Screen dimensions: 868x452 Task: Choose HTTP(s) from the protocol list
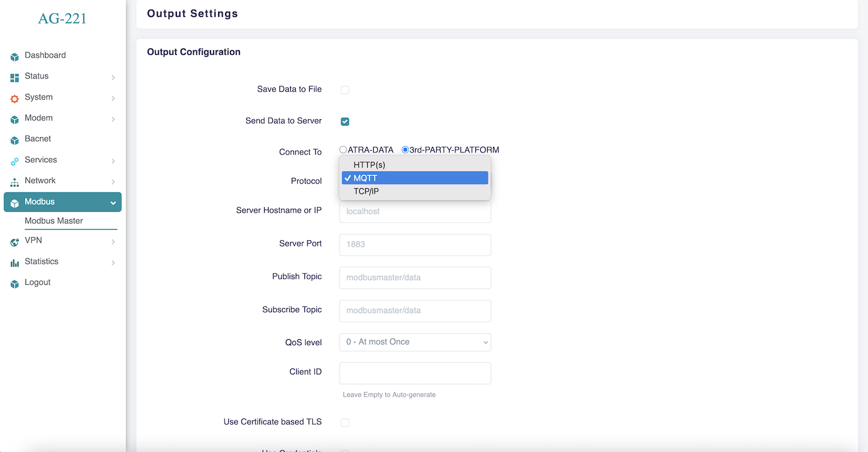[x=369, y=165]
